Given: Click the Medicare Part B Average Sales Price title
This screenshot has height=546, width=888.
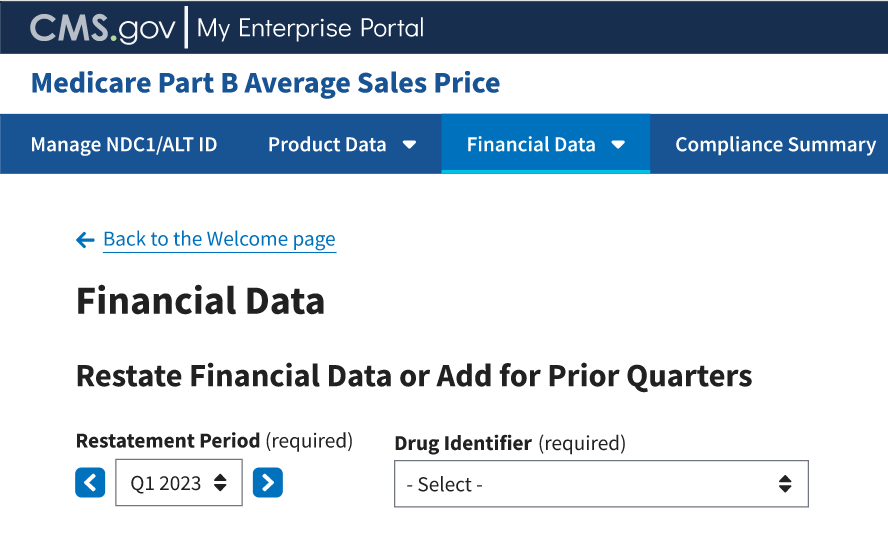Looking at the screenshot, I should coord(265,83).
